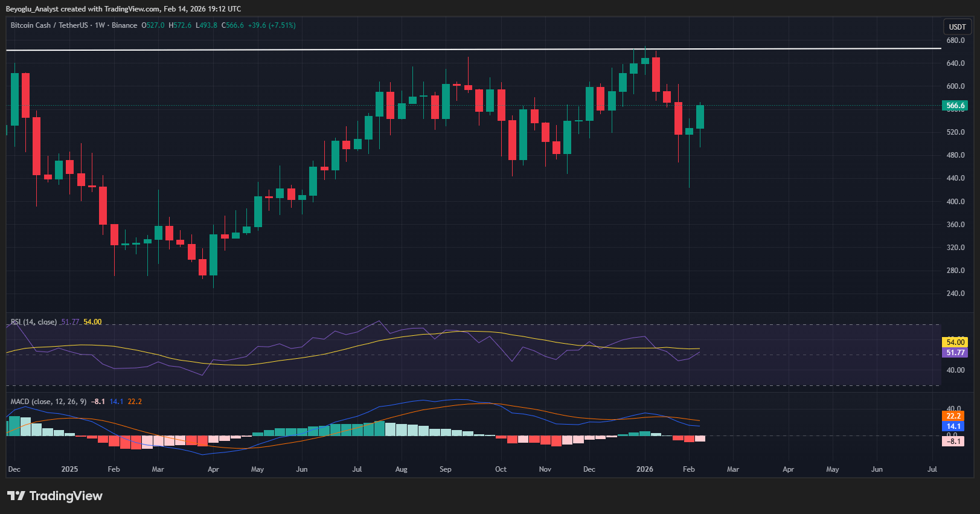980x514 pixels.
Task: Click the RSI legend value 54.00
Action: (x=92, y=322)
